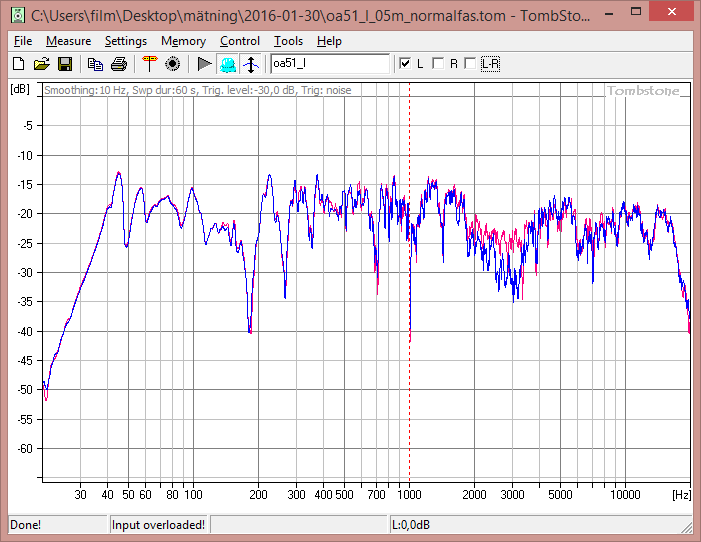701x542 pixels.
Task: Open the Settings menu
Action: click(x=126, y=41)
